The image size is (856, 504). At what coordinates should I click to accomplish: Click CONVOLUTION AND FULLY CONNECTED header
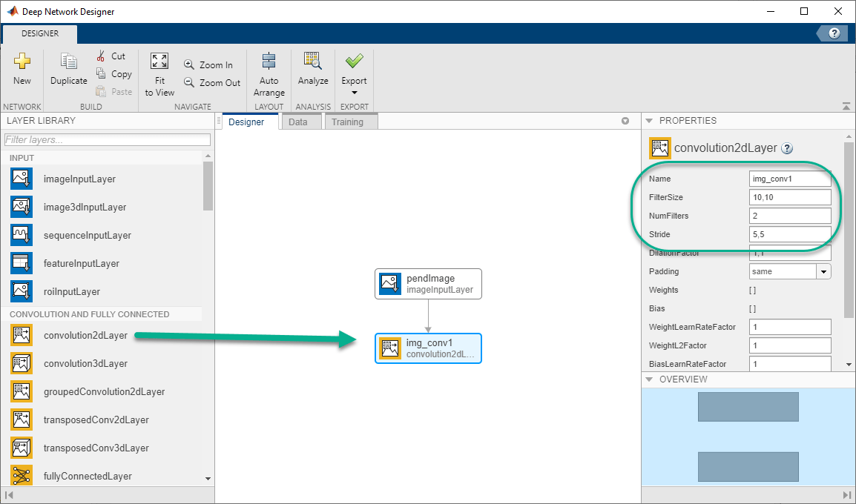coord(90,314)
